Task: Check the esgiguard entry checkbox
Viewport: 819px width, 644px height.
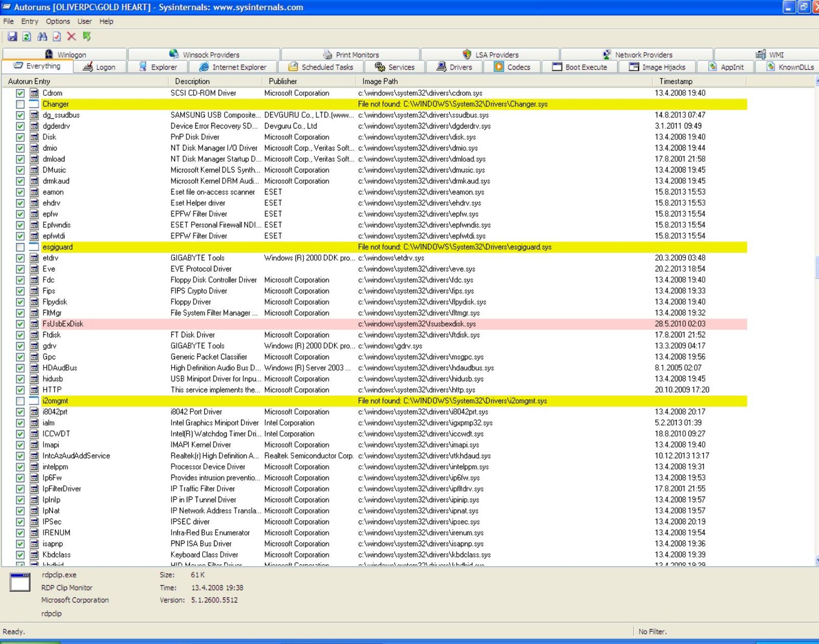Action: tap(20, 247)
